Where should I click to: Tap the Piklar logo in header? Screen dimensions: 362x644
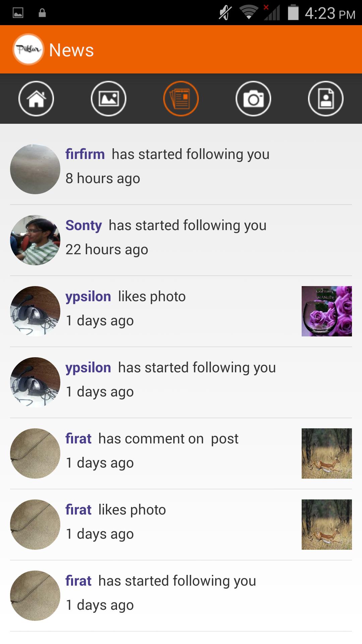(28, 49)
